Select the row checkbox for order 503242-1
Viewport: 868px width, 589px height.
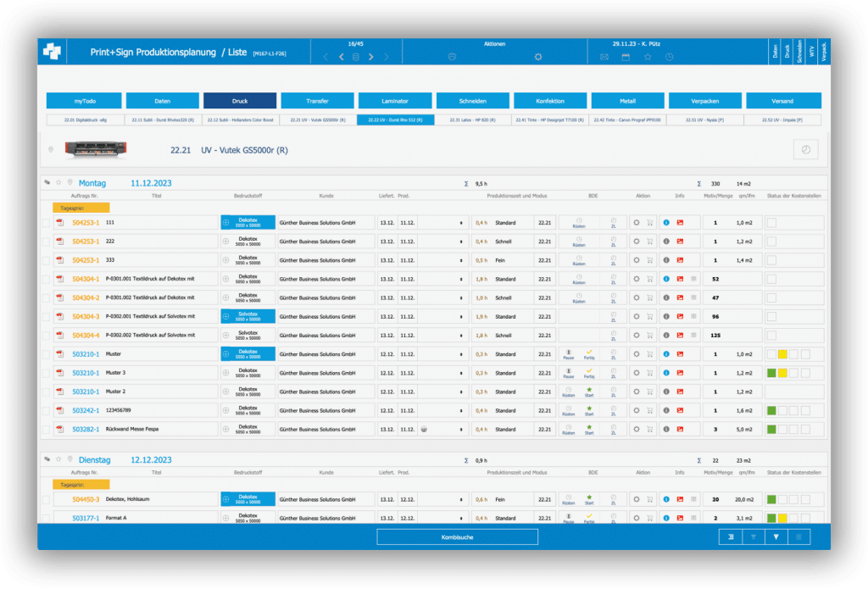[46, 410]
